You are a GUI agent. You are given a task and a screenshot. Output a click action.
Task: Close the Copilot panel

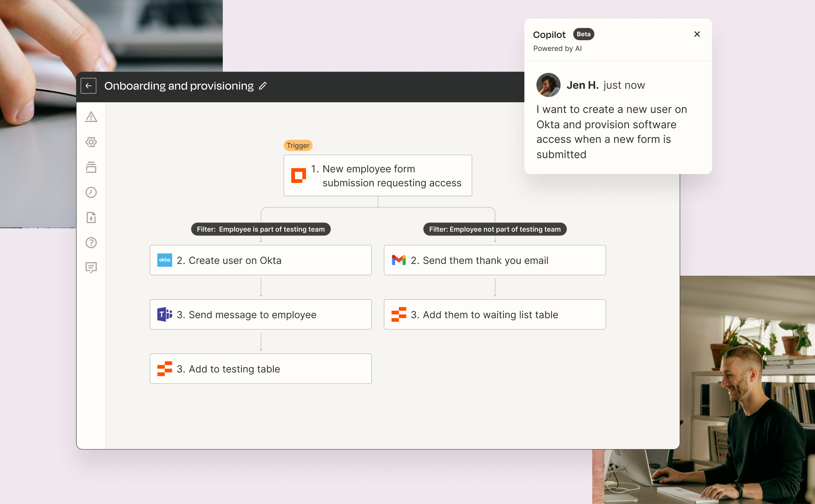tap(697, 34)
